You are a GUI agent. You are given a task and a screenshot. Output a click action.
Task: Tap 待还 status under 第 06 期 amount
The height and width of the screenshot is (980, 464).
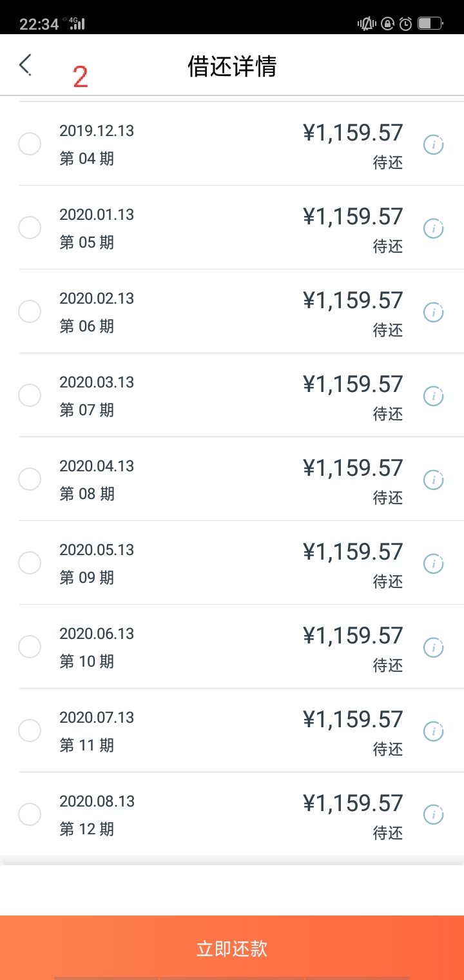pyautogui.click(x=387, y=330)
